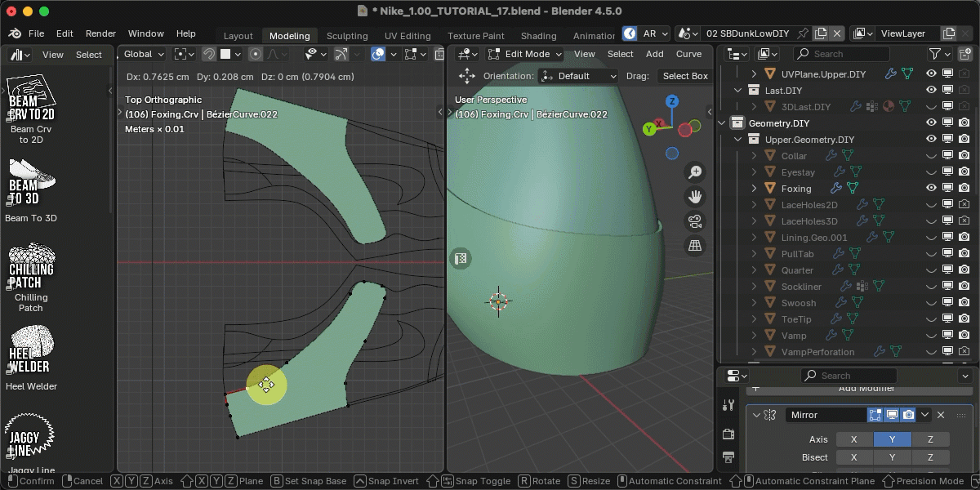Toggle Mirror modifier render visibility

pos(908,415)
